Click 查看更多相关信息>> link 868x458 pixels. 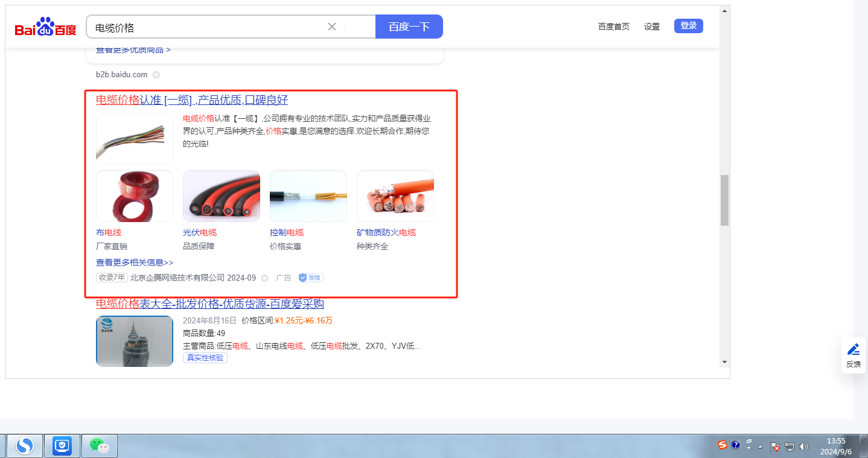[x=135, y=262]
